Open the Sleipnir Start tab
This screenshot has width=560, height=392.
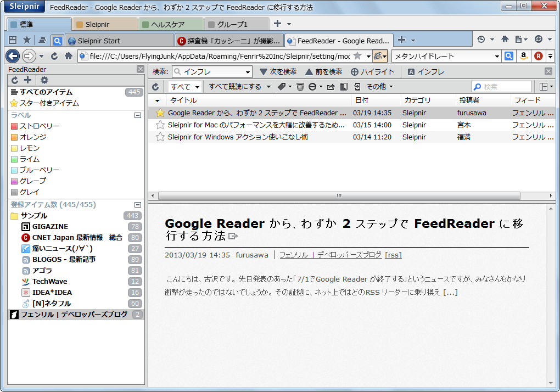click(120, 41)
